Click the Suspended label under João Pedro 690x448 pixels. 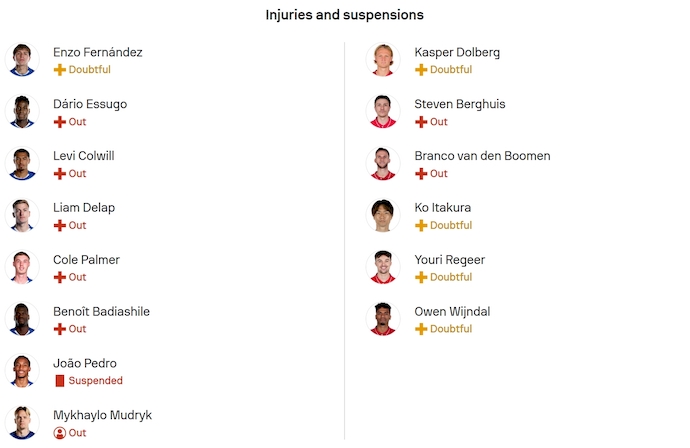point(96,381)
